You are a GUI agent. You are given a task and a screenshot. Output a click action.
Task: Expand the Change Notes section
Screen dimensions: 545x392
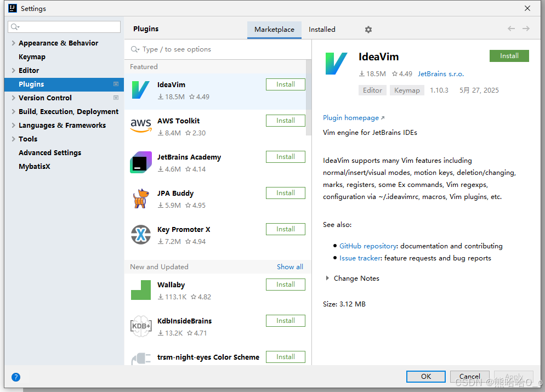[x=327, y=279]
